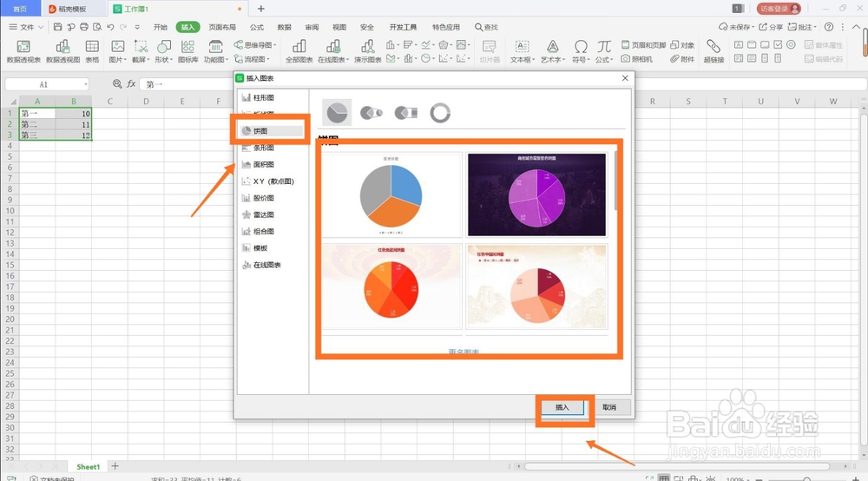Open the 文件 file menu dropdown
This screenshot has width=868, height=481.
coord(26,27)
